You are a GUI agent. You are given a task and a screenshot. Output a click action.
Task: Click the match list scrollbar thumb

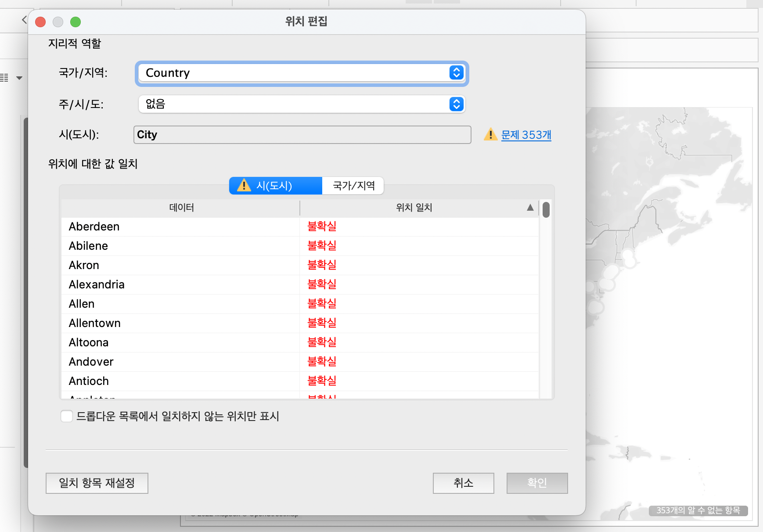(x=546, y=209)
